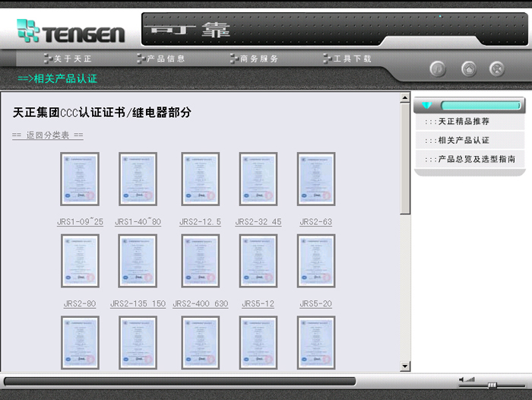Open the 关于天正 menu
Viewport: 532px width, 400px height.
coord(68,59)
